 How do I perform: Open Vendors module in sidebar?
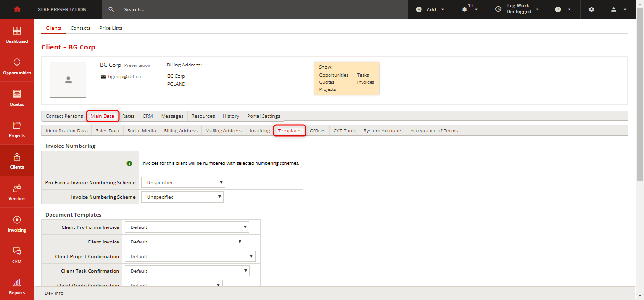[x=17, y=192]
